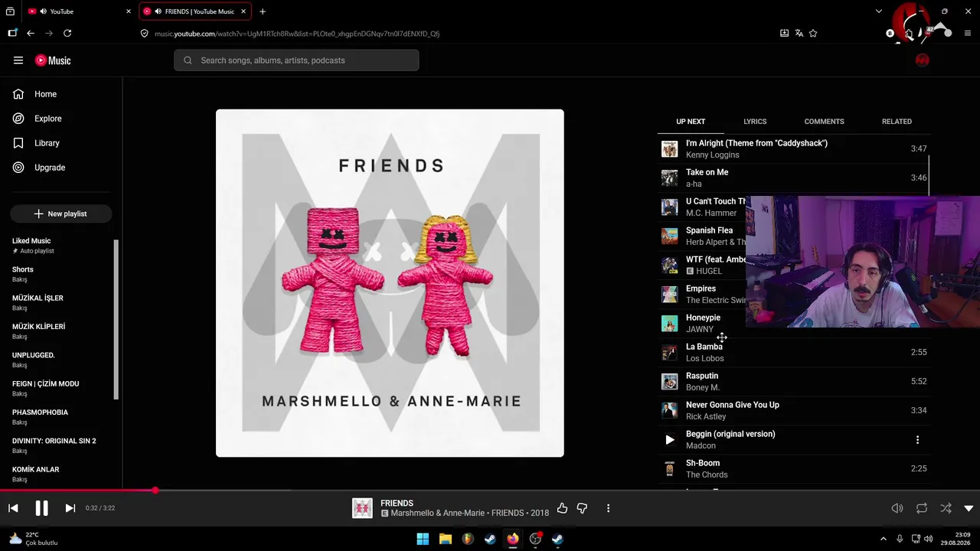This screenshot has height=551, width=980.
Task: Switch to the YouTube browser tab
Action: [x=80, y=11]
